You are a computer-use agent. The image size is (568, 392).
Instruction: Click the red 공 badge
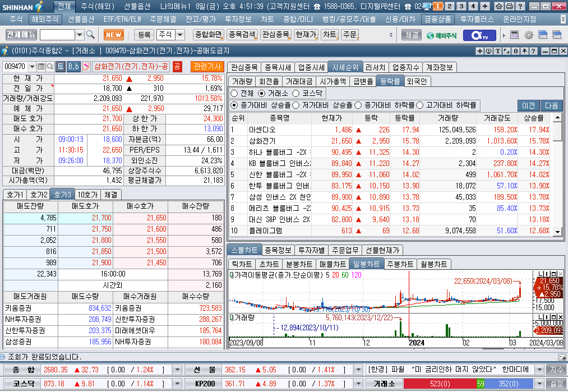coord(177,66)
